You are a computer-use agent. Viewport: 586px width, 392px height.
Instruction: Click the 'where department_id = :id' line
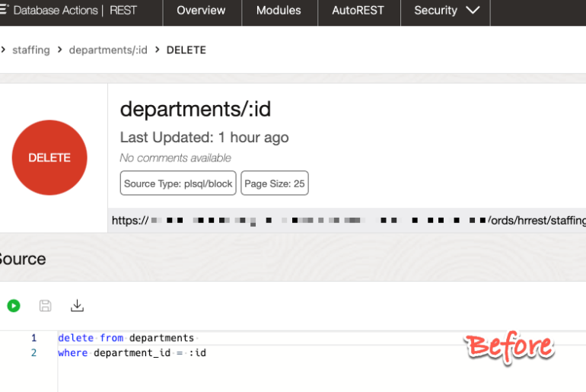point(132,352)
